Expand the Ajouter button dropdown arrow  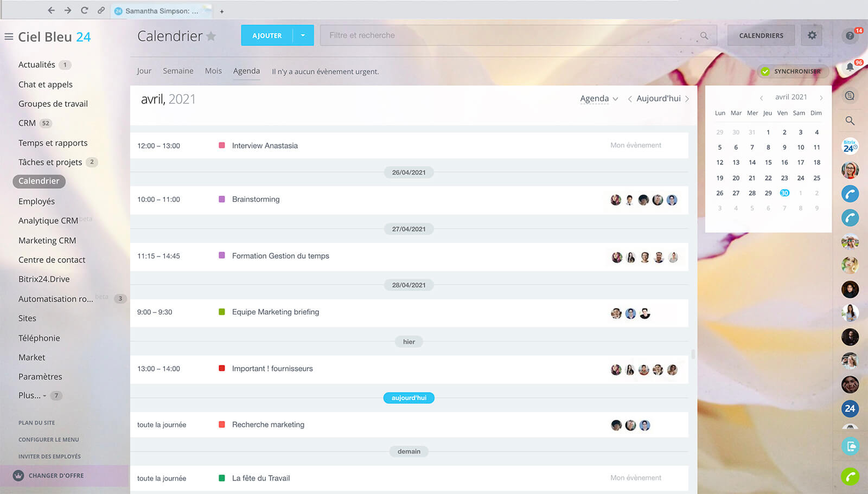(x=303, y=35)
